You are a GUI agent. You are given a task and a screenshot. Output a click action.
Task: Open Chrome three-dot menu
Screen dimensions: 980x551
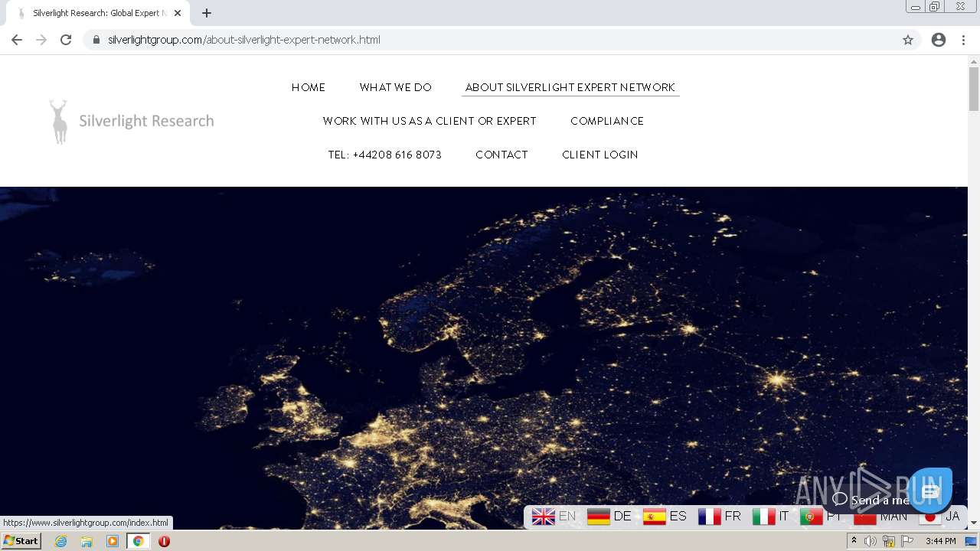pyautogui.click(x=963, y=40)
